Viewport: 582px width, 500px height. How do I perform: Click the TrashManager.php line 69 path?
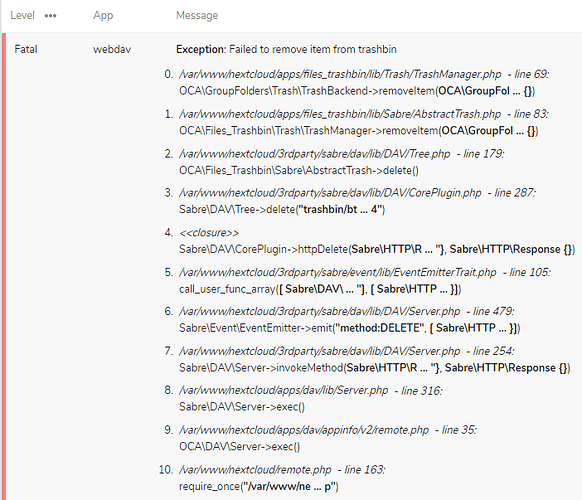click(x=364, y=74)
